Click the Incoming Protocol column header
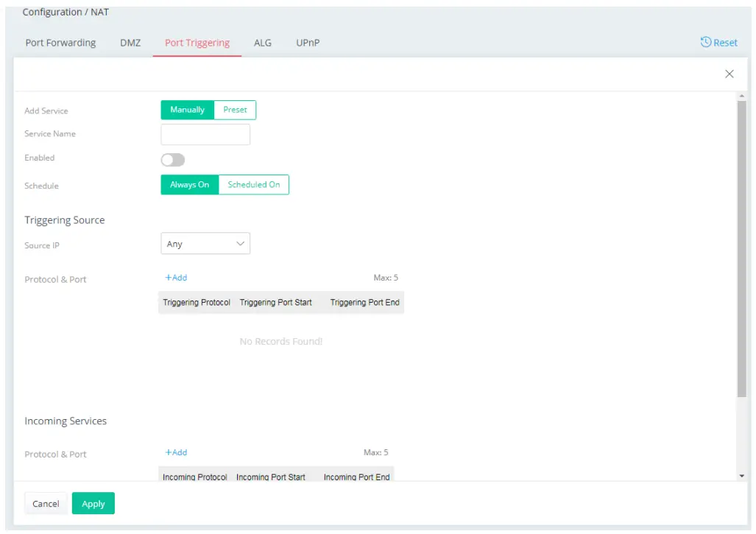 195,477
